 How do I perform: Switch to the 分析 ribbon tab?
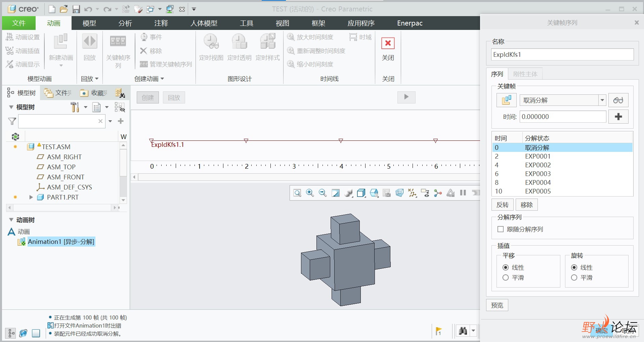[125, 23]
